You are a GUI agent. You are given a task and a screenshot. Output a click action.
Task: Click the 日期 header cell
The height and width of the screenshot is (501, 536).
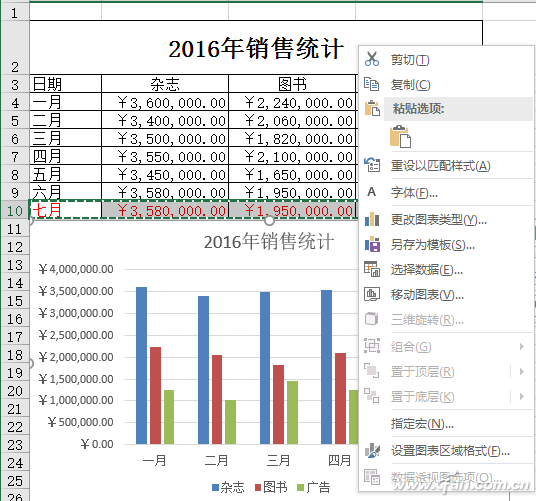pyautogui.click(x=66, y=84)
